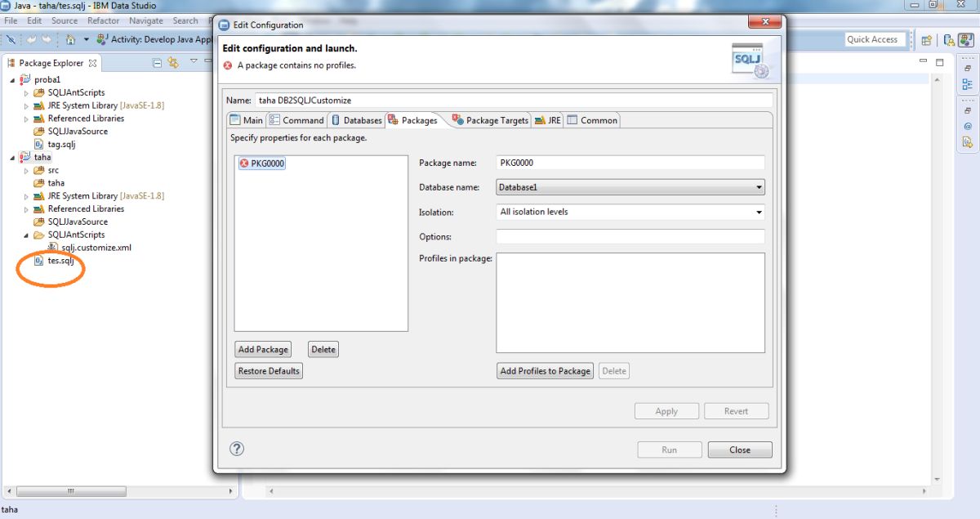Screen dimensions: 980x519
Task: Open the Outline view icon in right trim
Action: pyautogui.click(x=968, y=84)
